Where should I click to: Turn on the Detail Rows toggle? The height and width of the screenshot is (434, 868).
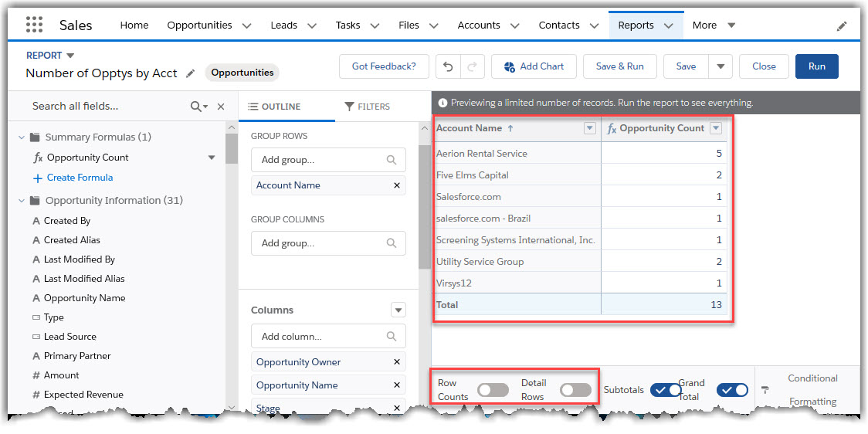click(x=575, y=390)
